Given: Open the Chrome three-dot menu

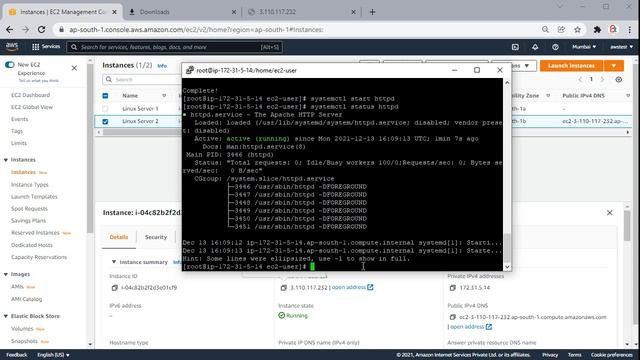Looking at the screenshot, I should tap(629, 29).
